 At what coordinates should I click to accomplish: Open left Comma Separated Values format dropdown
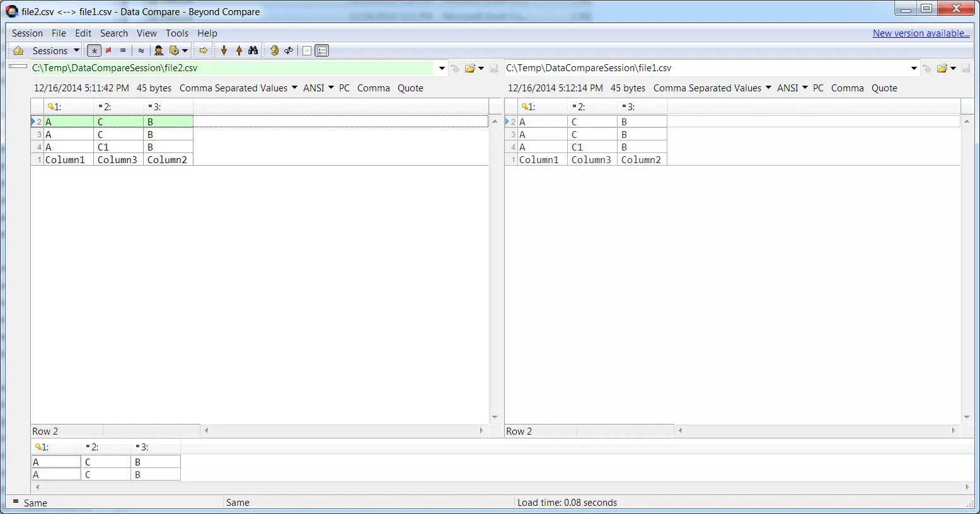[238, 88]
